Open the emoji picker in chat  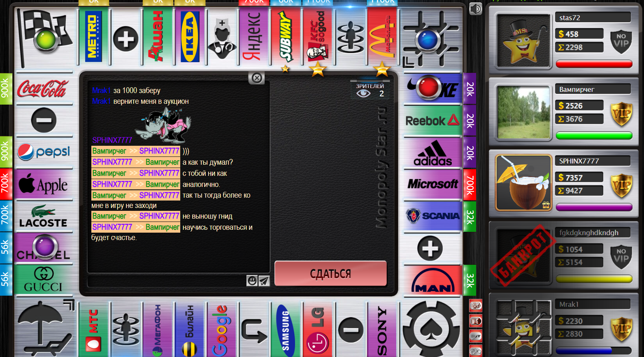pyautogui.click(x=252, y=280)
